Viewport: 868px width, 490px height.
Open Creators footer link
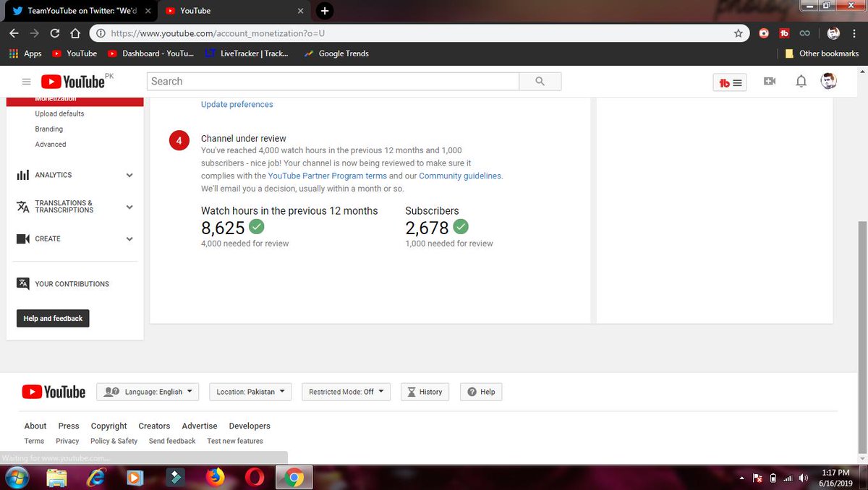pyautogui.click(x=154, y=426)
